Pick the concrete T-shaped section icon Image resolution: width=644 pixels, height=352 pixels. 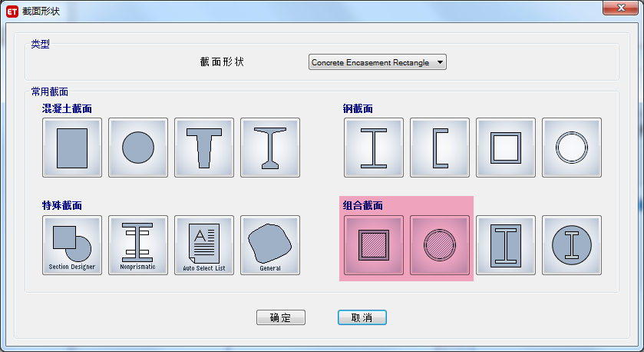point(204,148)
